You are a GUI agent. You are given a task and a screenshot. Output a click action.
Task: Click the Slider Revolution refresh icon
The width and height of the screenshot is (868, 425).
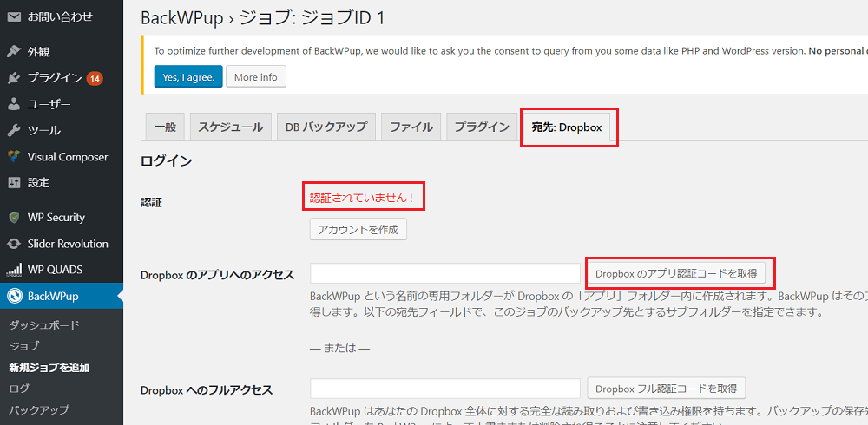click(x=14, y=244)
